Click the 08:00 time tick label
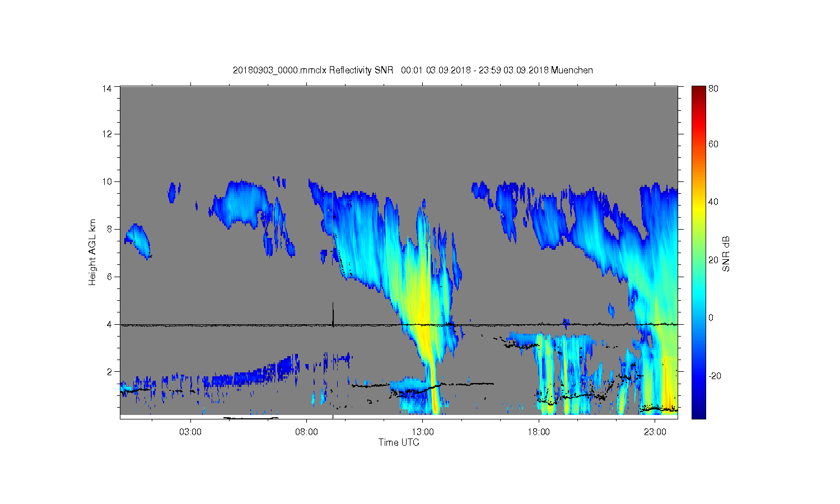Viewport: 840px width, 504px height. (307, 432)
